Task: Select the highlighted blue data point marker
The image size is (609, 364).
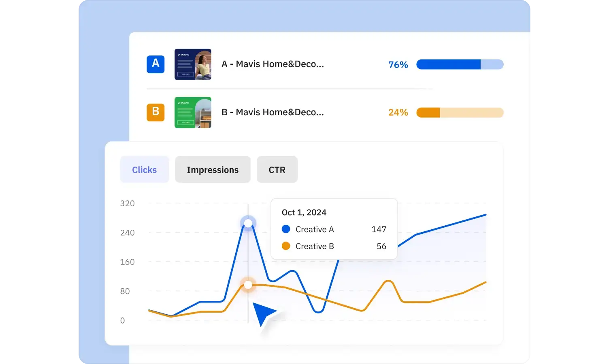Action: (x=248, y=222)
